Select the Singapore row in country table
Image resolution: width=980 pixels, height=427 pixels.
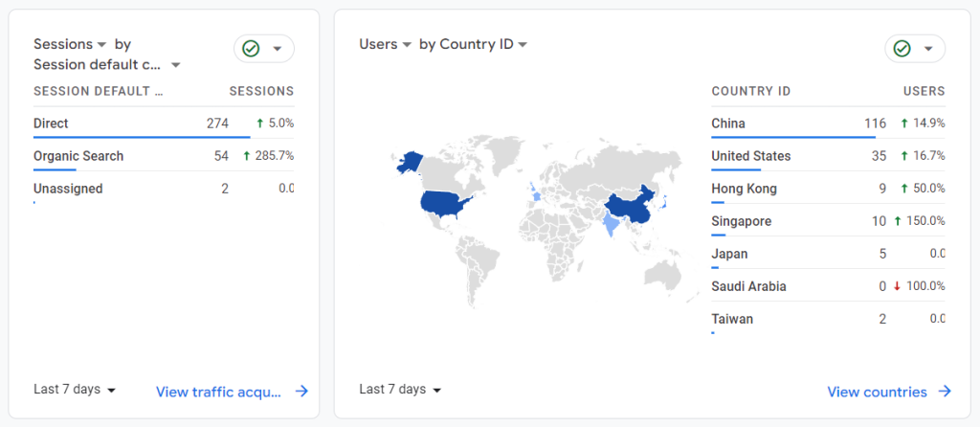click(828, 221)
